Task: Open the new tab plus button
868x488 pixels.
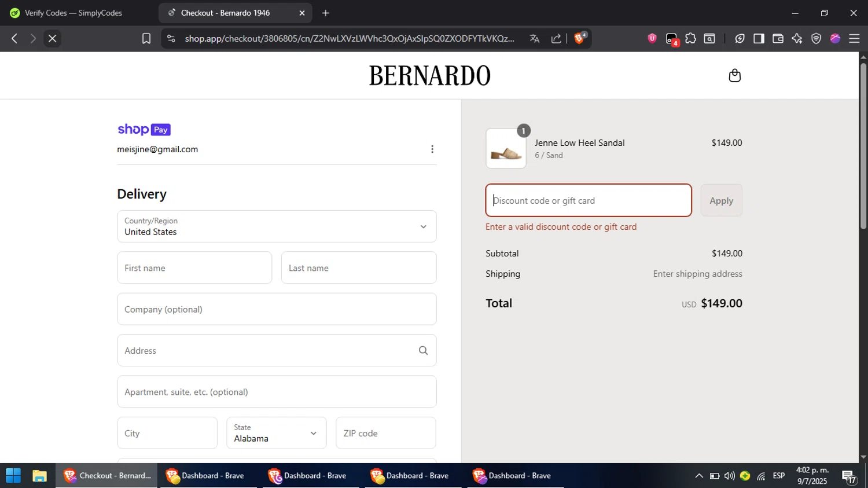Action: [326, 13]
